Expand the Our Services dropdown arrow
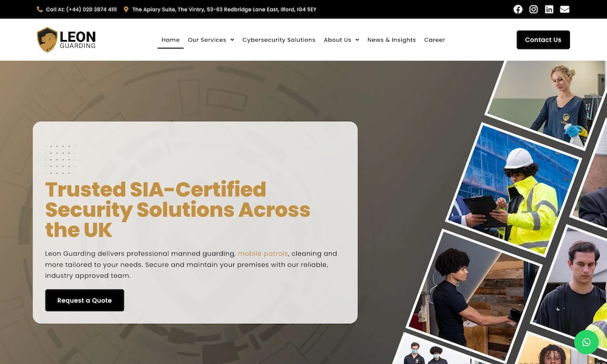 [232, 40]
